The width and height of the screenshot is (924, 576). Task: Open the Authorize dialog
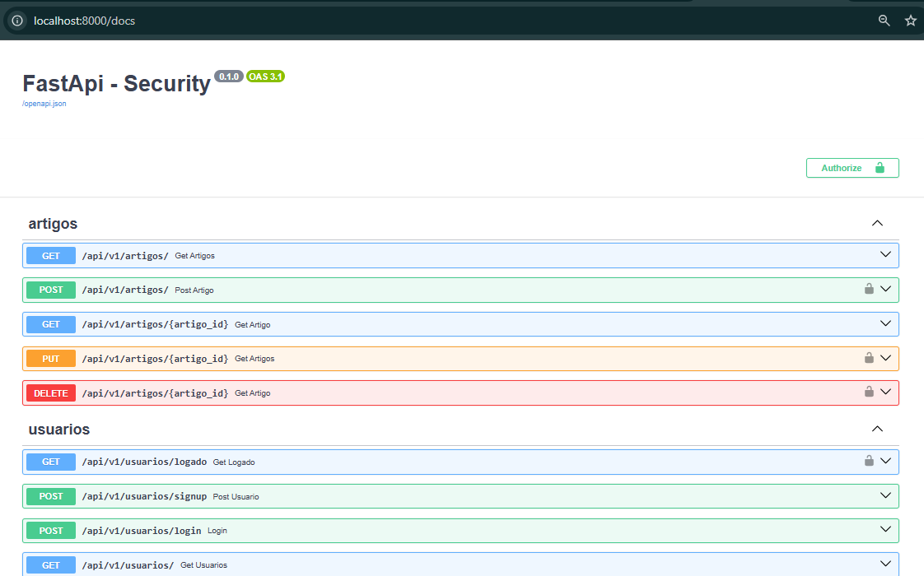(852, 168)
